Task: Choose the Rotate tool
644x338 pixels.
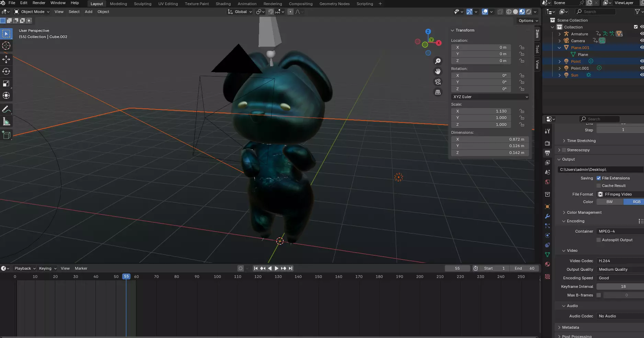Action: (6, 71)
